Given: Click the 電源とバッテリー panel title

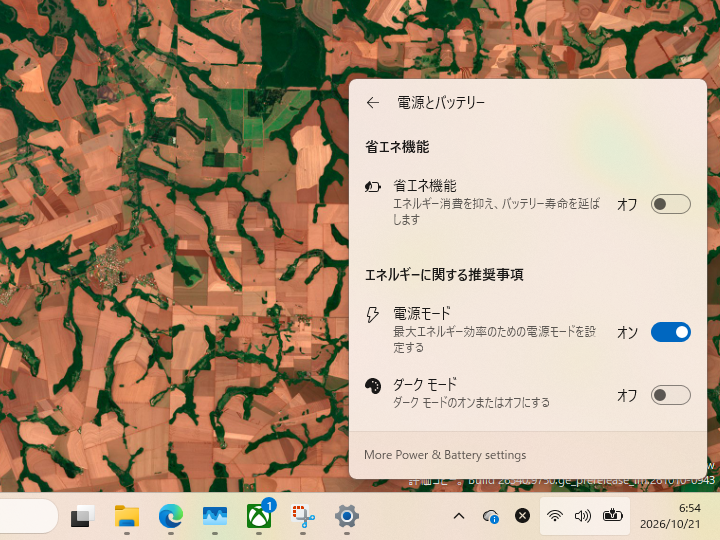Looking at the screenshot, I should point(441,102).
